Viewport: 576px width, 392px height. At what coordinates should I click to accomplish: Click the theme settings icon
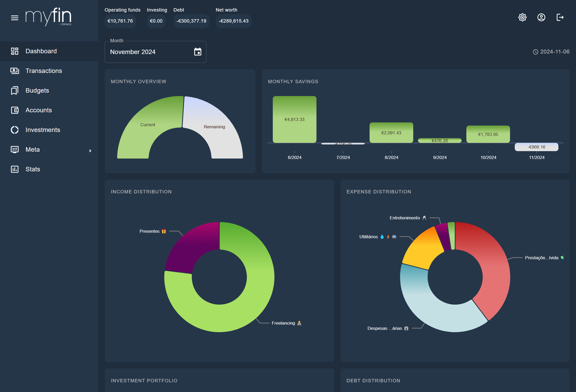pos(522,17)
